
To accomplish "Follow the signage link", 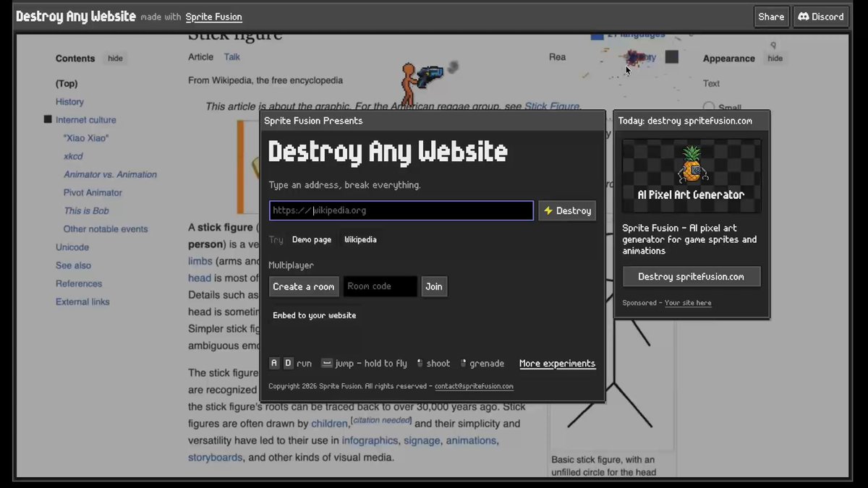I will pos(422,440).
